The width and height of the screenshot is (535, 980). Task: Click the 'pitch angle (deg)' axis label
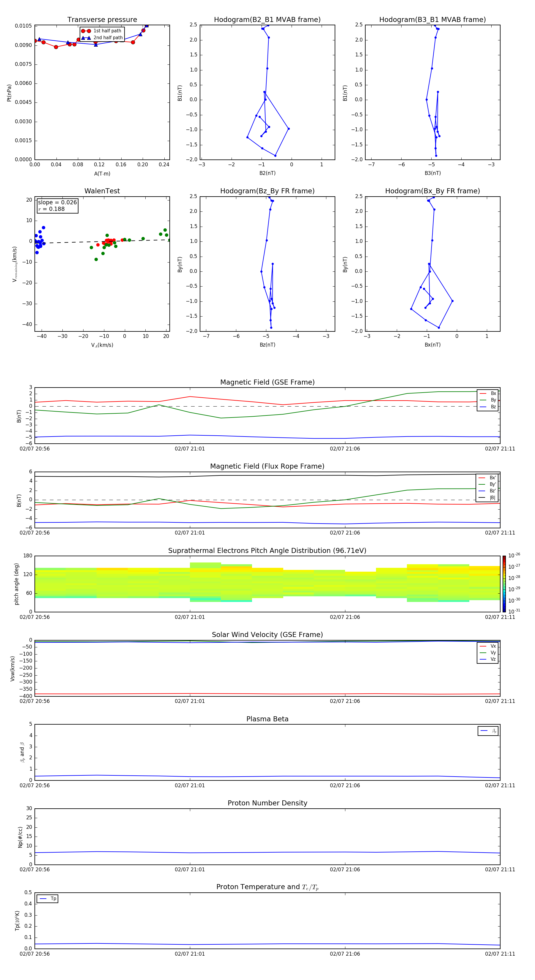[16, 584]
